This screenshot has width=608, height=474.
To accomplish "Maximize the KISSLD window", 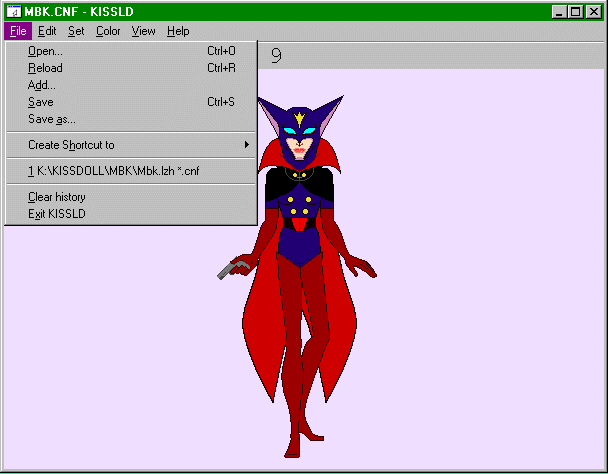I will (577, 12).
